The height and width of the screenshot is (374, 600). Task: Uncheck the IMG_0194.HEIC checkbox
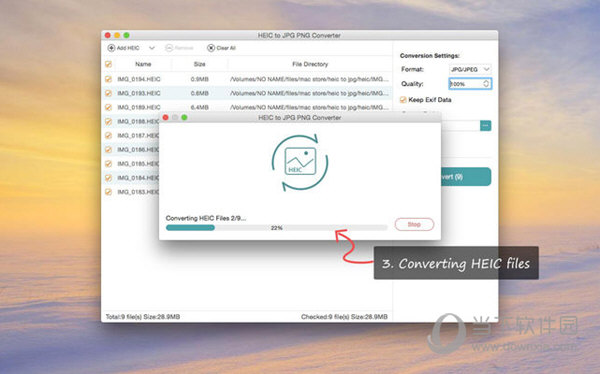[108, 79]
